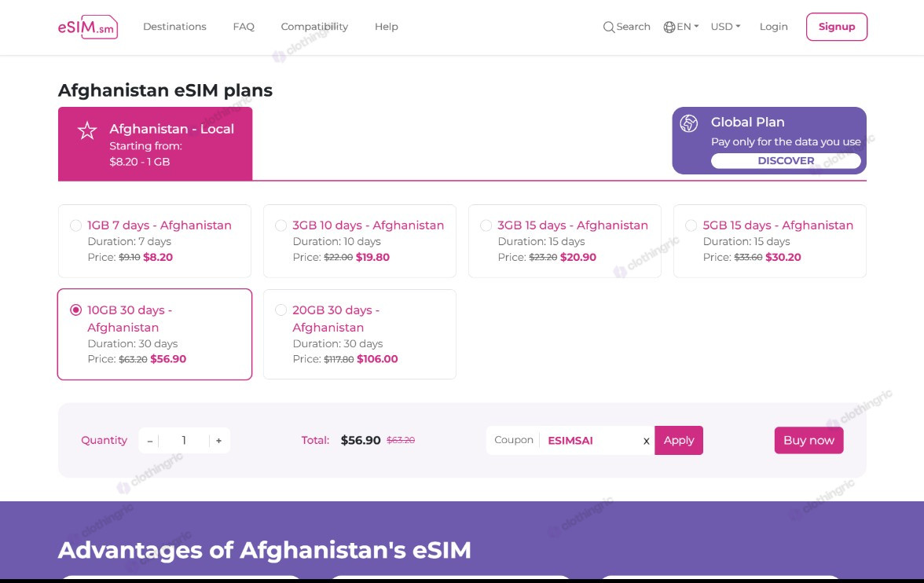Click the Quantity label
924x583 pixels.
coord(104,440)
